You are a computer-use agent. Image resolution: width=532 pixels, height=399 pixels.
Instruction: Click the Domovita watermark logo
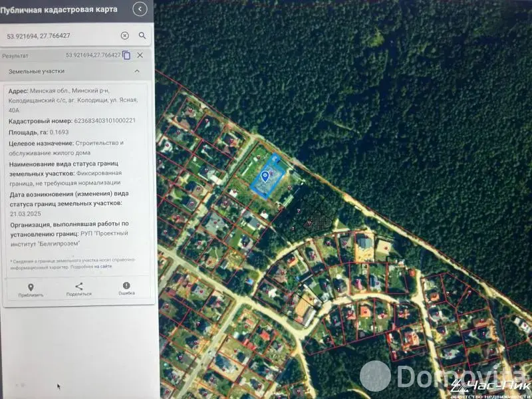444,376
